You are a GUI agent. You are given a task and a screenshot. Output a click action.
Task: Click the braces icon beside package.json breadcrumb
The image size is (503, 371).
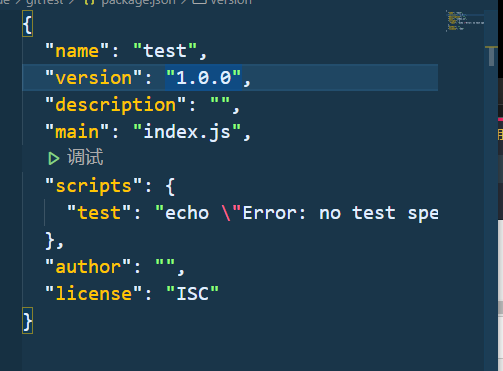(90, 2)
